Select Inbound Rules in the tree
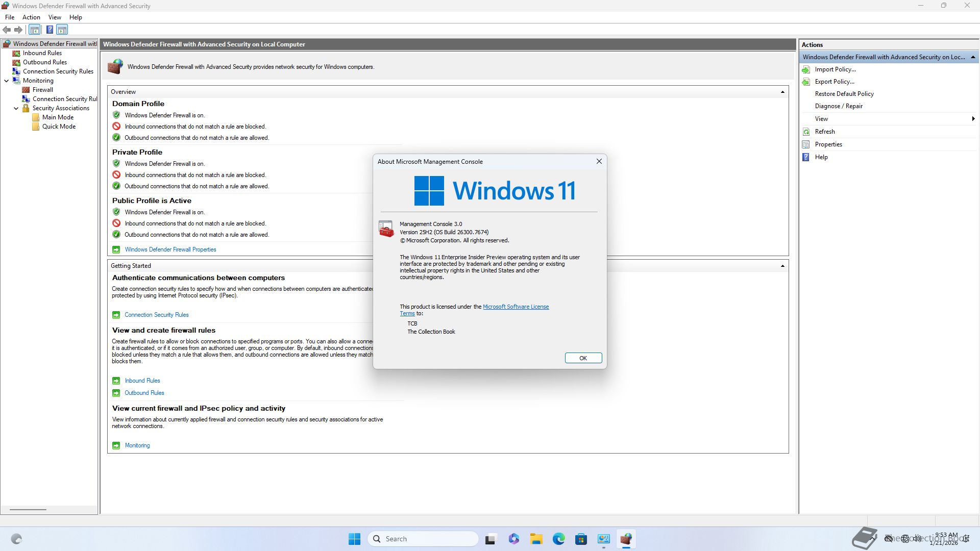Viewport: 980px width, 551px height. [42, 53]
